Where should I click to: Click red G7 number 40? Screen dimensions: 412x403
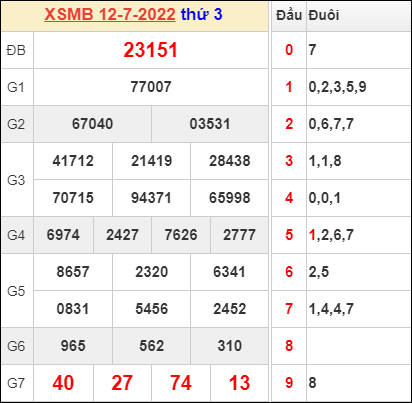[x=63, y=383]
